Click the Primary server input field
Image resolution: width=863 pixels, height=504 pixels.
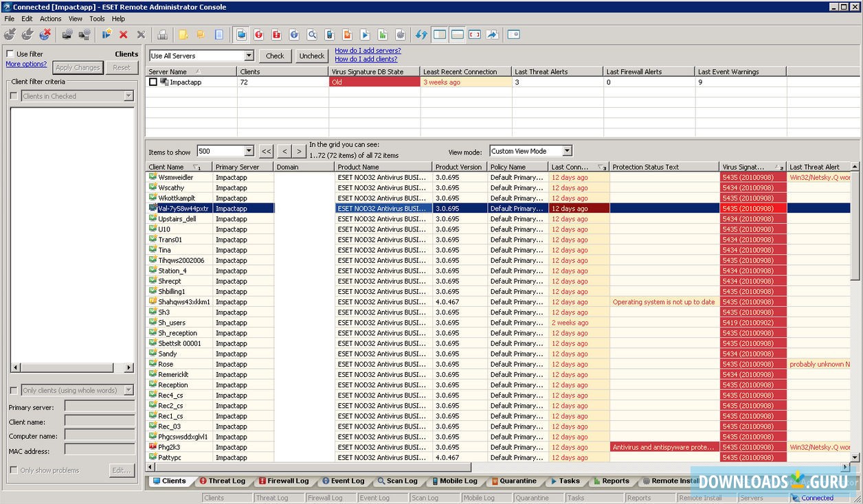pyautogui.click(x=100, y=406)
